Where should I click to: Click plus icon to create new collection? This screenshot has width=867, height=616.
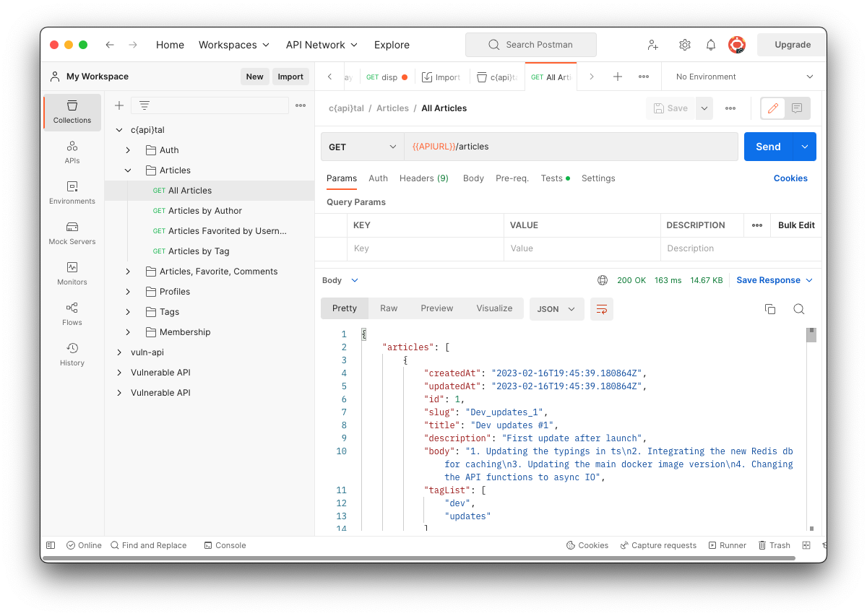click(119, 105)
